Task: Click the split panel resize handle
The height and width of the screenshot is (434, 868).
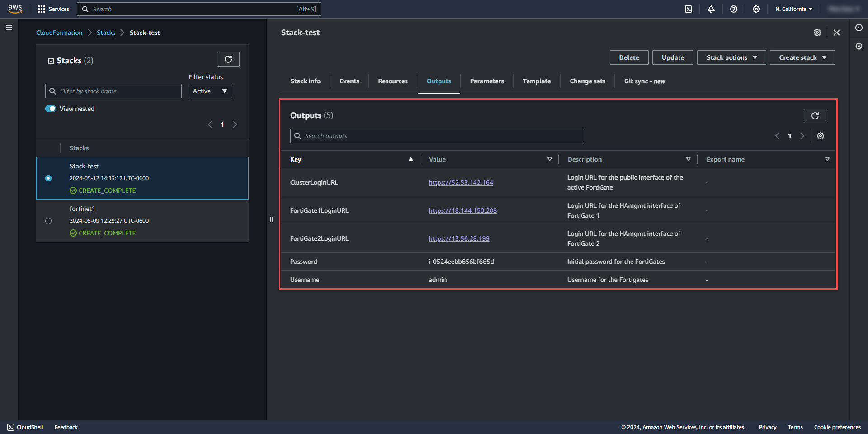Action: 271,219
